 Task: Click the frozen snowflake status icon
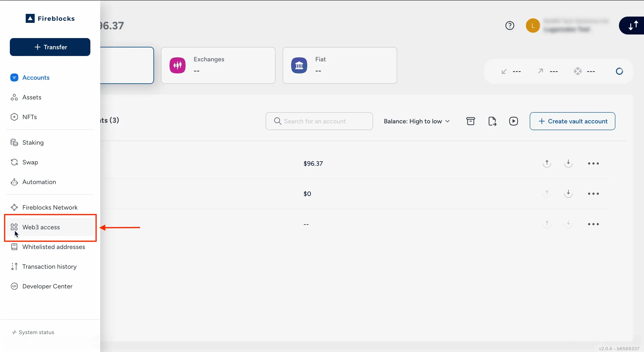(578, 71)
